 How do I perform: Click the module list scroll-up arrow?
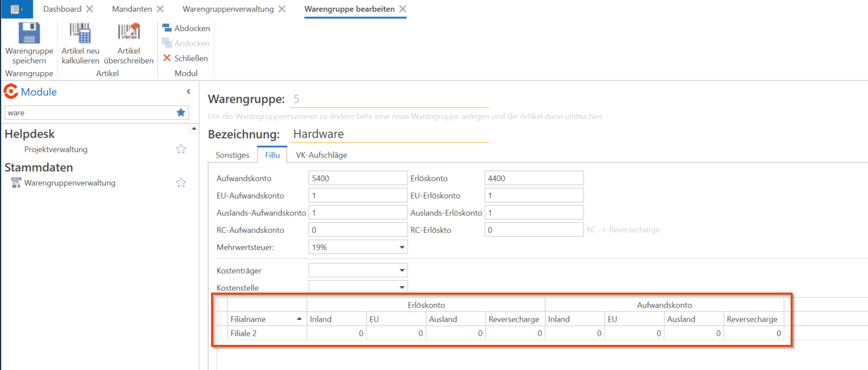tap(194, 128)
